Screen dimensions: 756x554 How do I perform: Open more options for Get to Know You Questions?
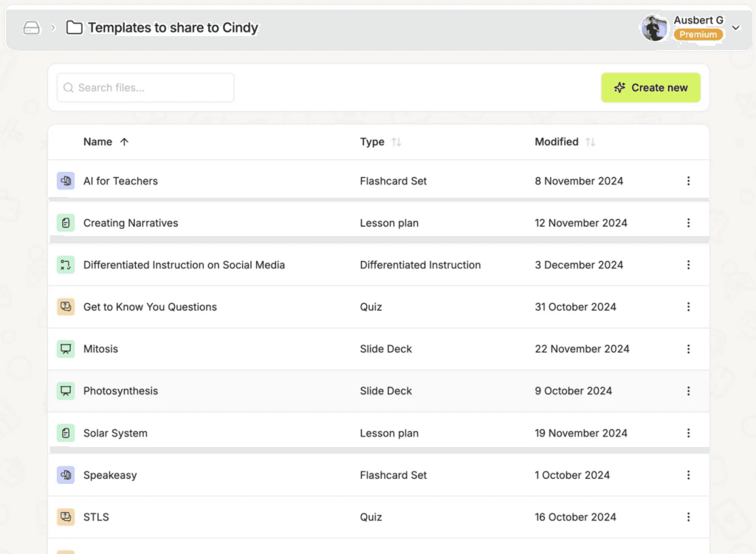click(689, 307)
